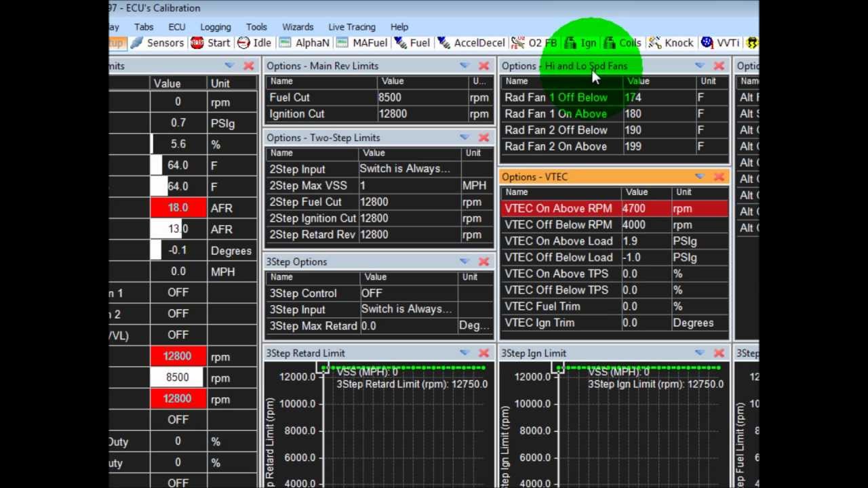
Task: Click Name column header in Main Rev Limits
Action: (x=321, y=81)
